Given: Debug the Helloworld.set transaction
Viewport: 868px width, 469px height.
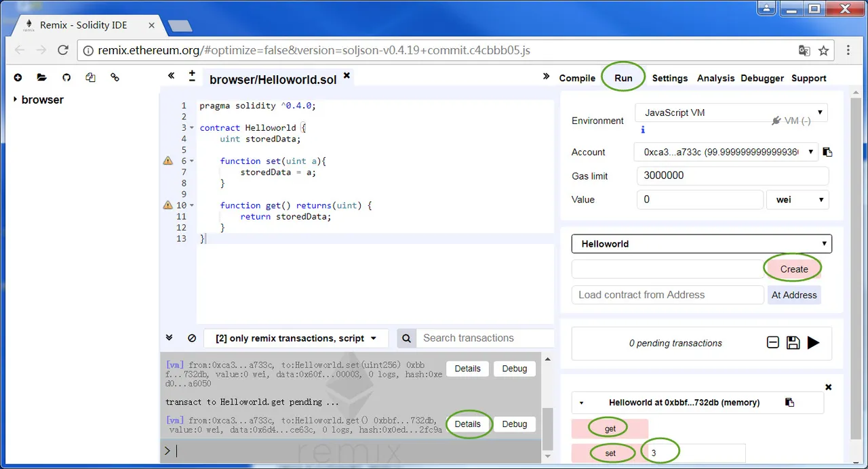Looking at the screenshot, I should tap(514, 369).
